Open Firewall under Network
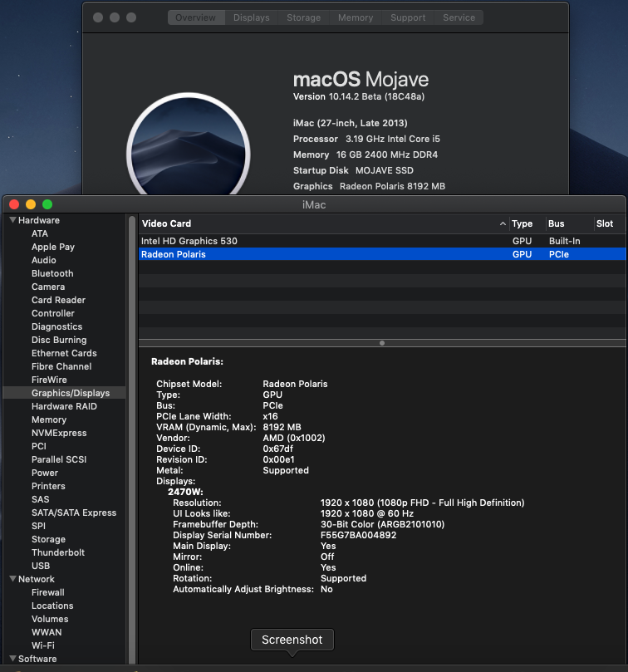The height and width of the screenshot is (672, 628). tap(48, 592)
